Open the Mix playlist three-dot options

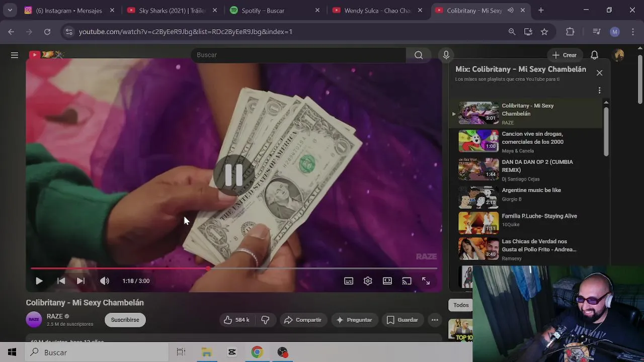(599, 90)
